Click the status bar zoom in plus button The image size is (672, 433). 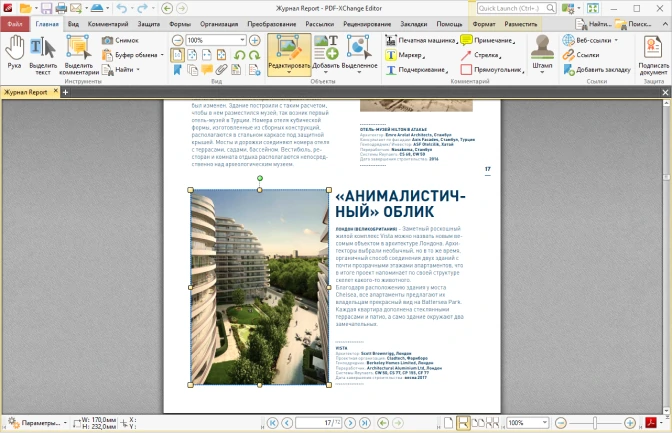(x=630, y=423)
